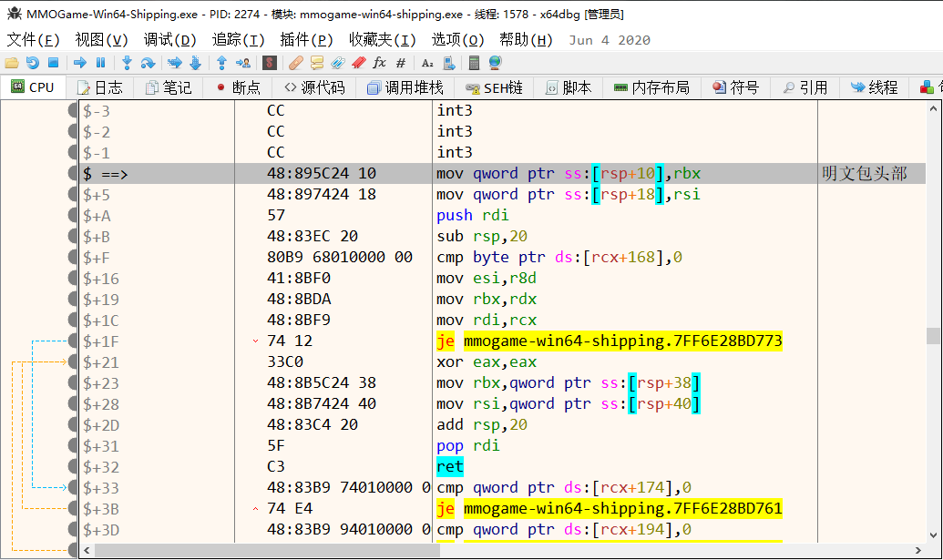Click the Execute Till Return icon

click(221, 63)
